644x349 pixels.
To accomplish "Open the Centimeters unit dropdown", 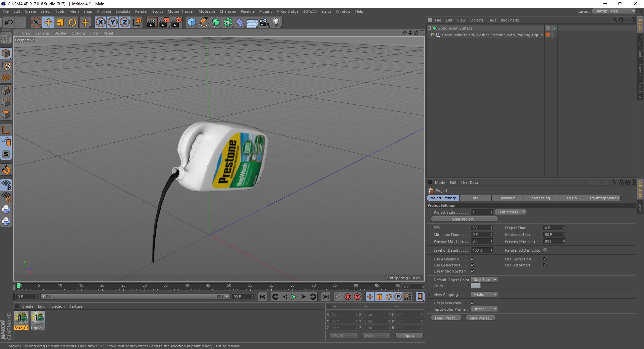I will click(x=511, y=212).
